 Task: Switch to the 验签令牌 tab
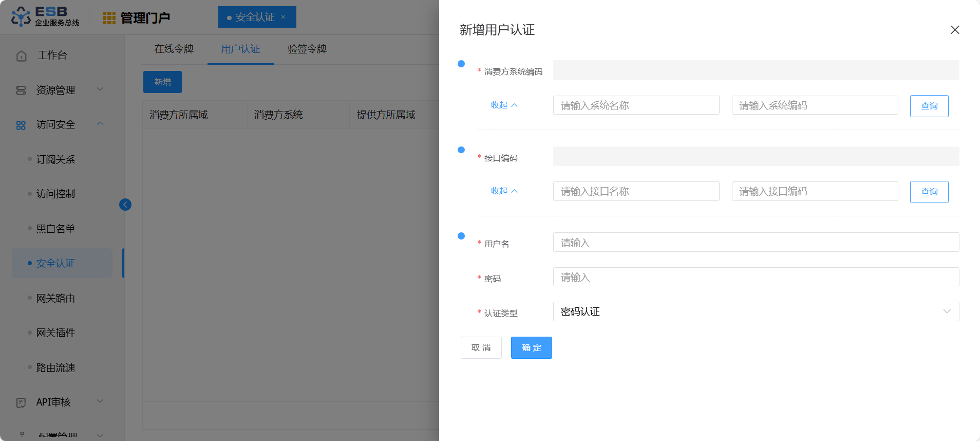[307, 49]
